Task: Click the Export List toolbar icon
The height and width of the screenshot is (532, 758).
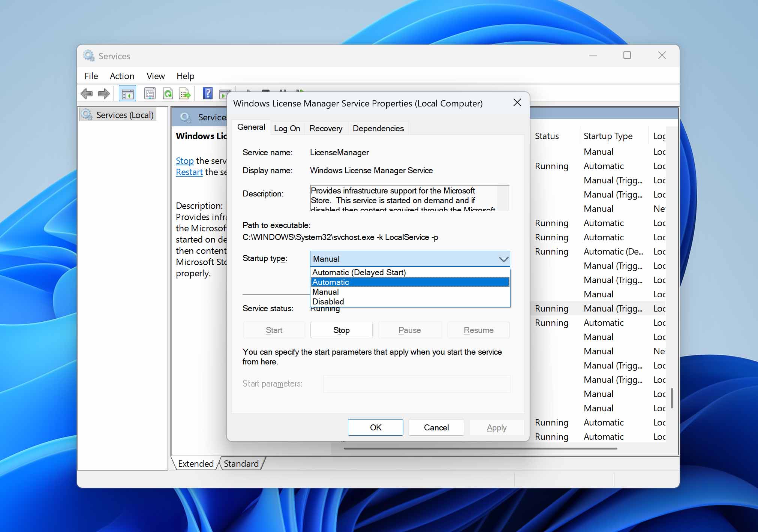Action: click(x=184, y=93)
